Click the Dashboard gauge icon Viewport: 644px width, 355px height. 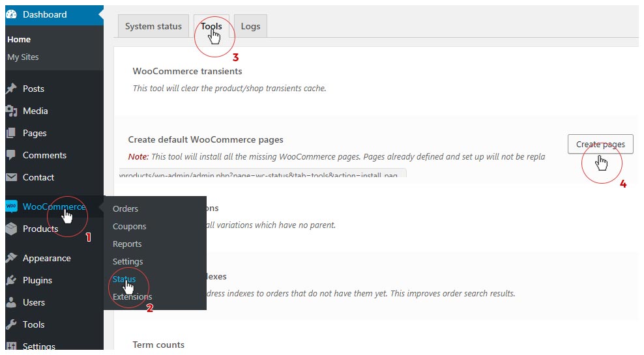click(x=11, y=14)
